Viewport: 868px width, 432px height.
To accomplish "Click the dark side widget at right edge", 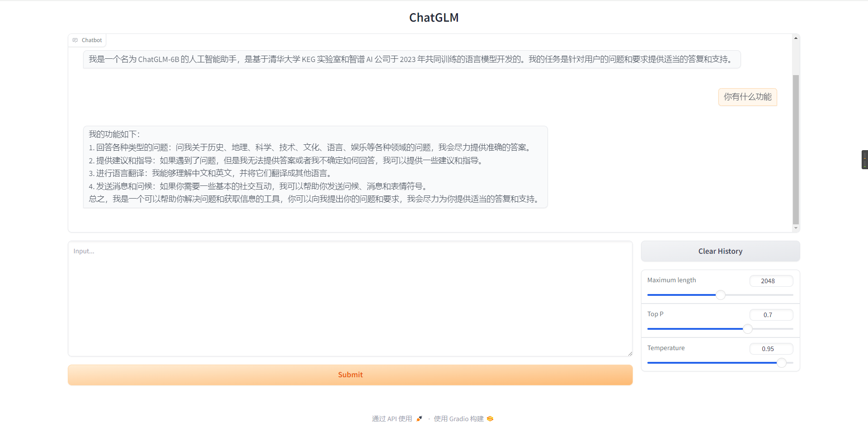I will pos(864,160).
